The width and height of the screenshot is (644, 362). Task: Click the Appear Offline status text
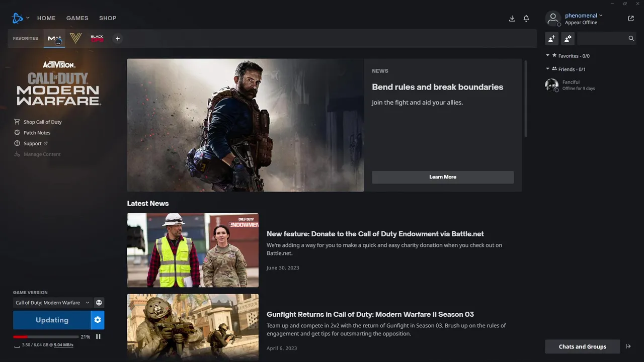(581, 23)
